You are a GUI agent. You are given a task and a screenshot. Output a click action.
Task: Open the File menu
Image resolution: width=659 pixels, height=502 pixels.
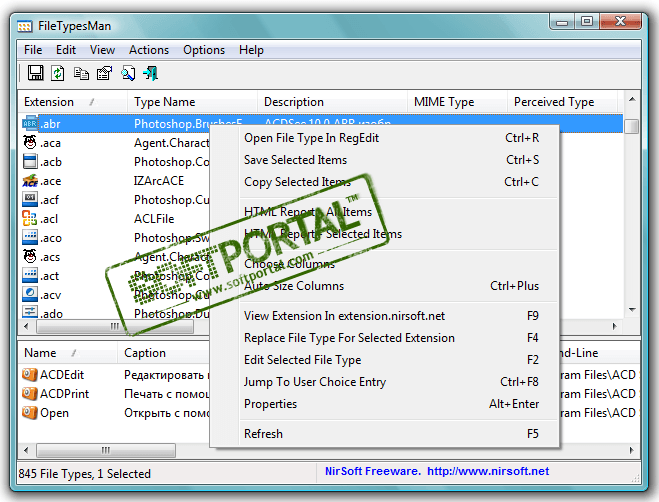click(x=33, y=50)
